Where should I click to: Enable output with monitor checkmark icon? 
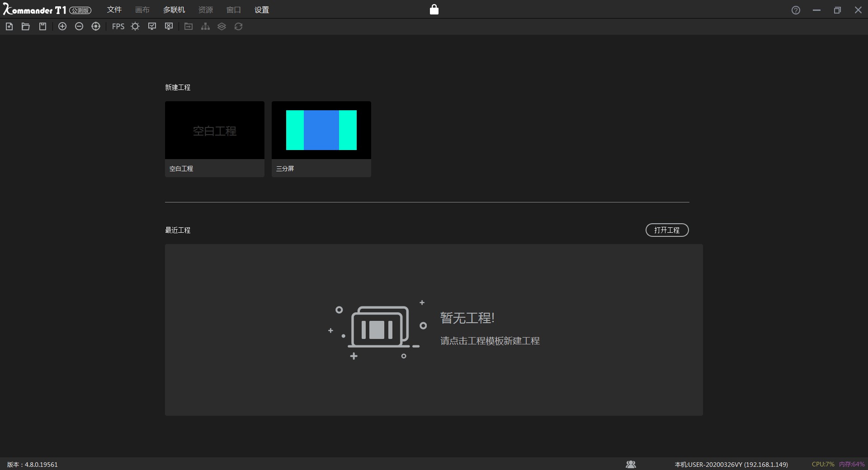click(x=152, y=27)
